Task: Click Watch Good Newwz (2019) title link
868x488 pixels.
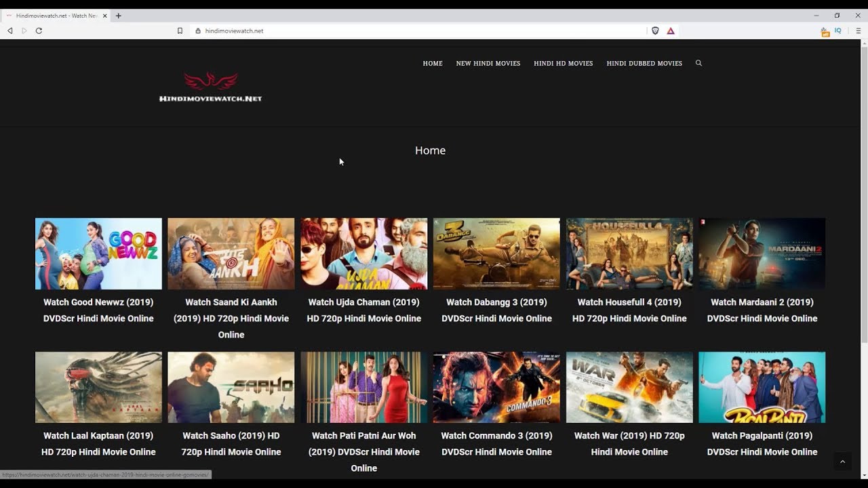Action: (98, 310)
